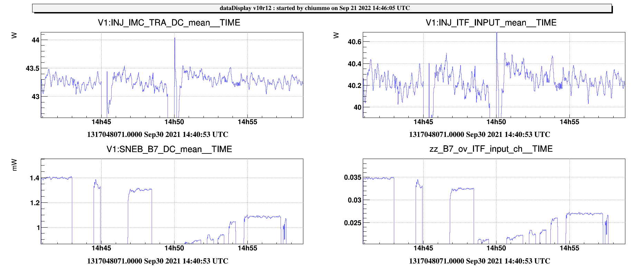Click the 14h55 tick label under zz_B7 plot
The width and height of the screenshot is (644, 269).
[569, 248]
